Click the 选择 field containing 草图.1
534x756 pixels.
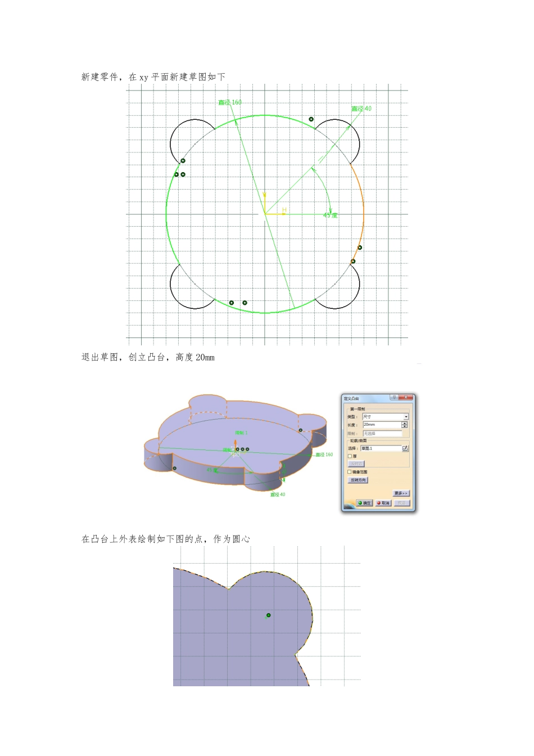point(381,448)
